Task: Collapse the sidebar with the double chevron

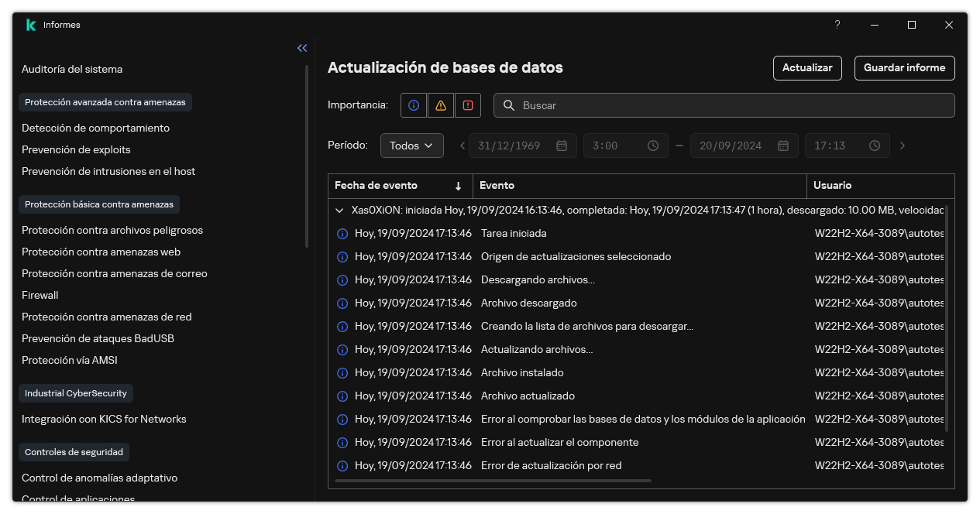Action: pyautogui.click(x=302, y=48)
